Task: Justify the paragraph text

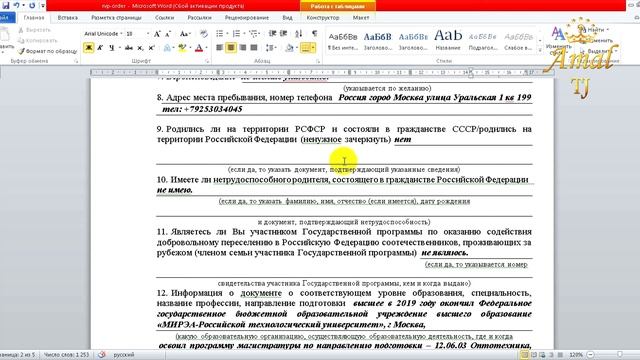Action: pyautogui.click(x=254, y=48)
